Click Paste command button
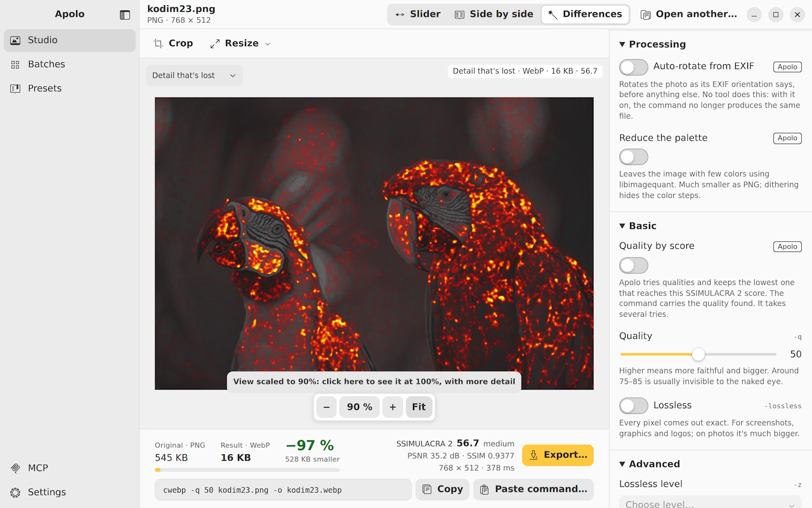The image size is (812, 508). pyautogui.click(x=534, y=489)
